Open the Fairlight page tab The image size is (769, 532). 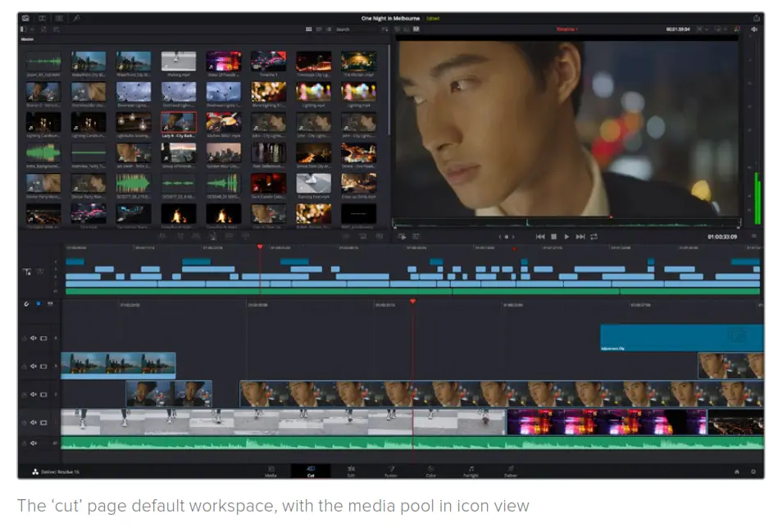(x=471, y=471)
